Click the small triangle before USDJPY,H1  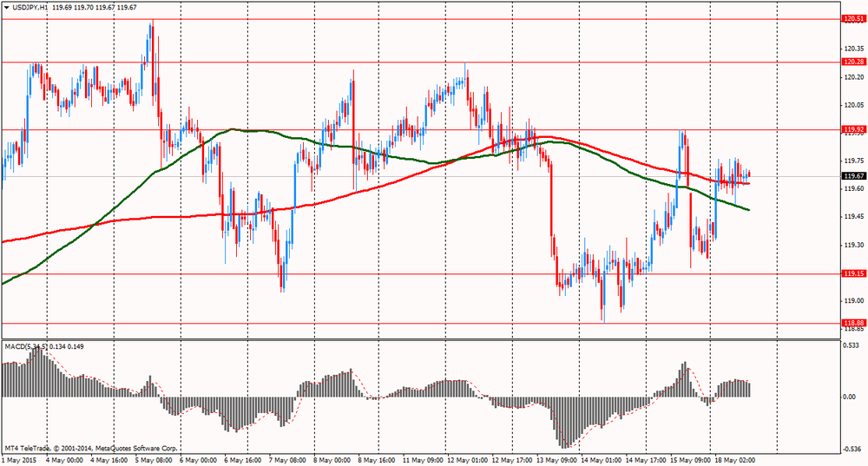(6, 8)
